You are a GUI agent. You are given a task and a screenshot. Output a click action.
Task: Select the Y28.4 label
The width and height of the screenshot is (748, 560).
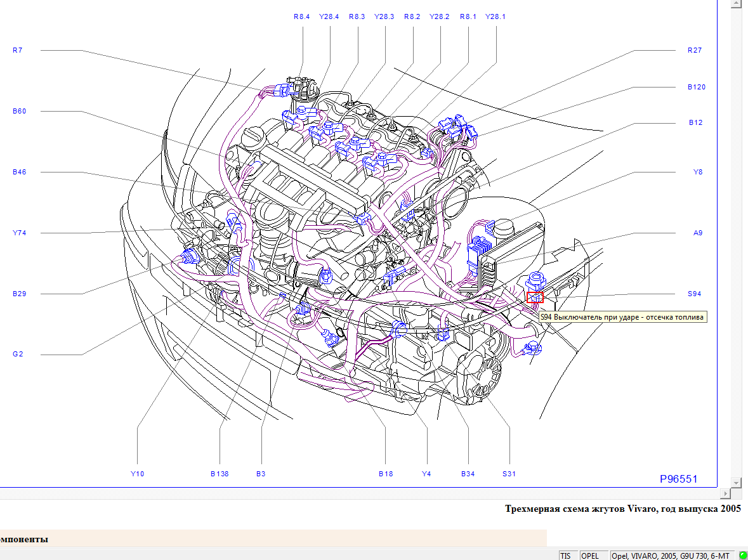pos(329,16)
